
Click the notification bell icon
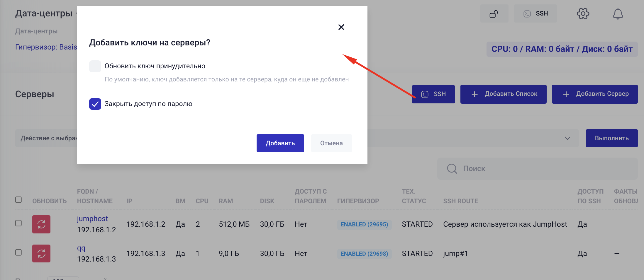click(x=618, y=13)
